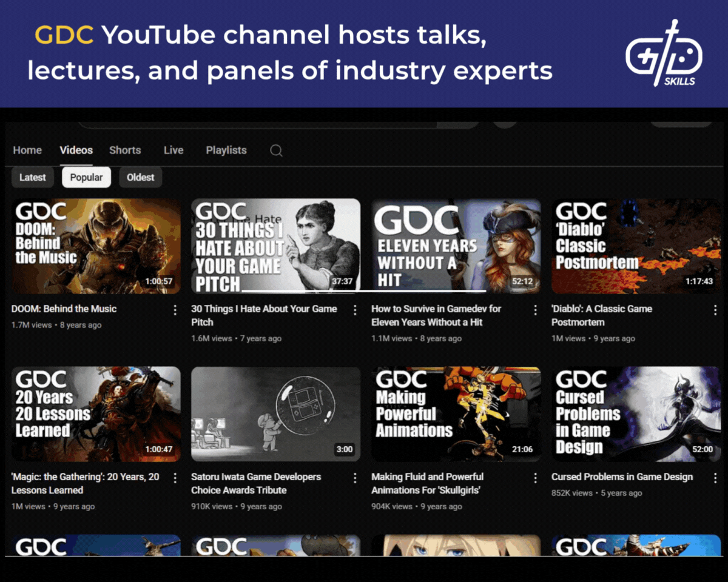The image size is (728, 582).
Task: Enable the Latest video filter
Action: [x=32, y=177]
